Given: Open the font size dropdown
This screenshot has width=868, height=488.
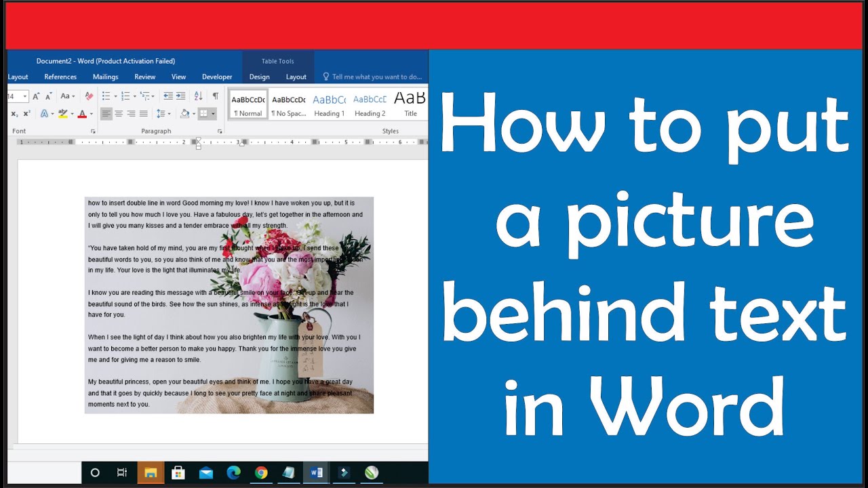Looking at the screenshot, I should tap(24, 96).
